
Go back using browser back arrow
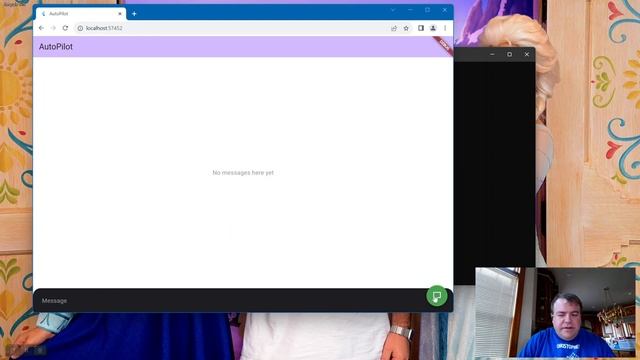(41, 28)
